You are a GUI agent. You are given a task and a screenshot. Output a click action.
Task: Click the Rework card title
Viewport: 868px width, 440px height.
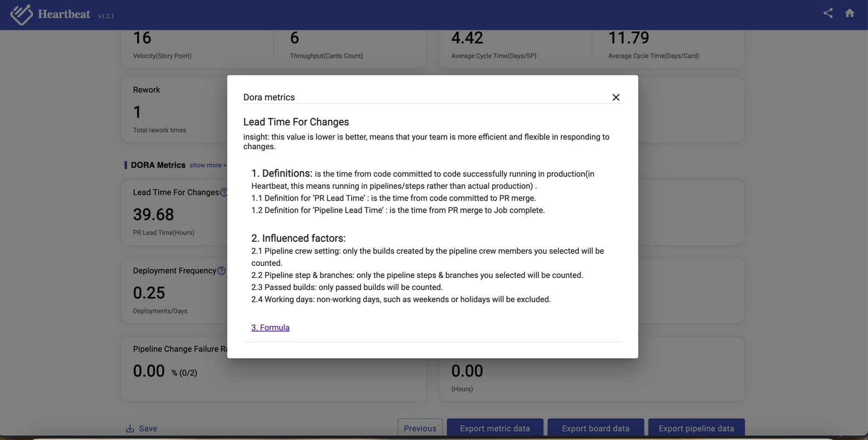pos(147,90)
